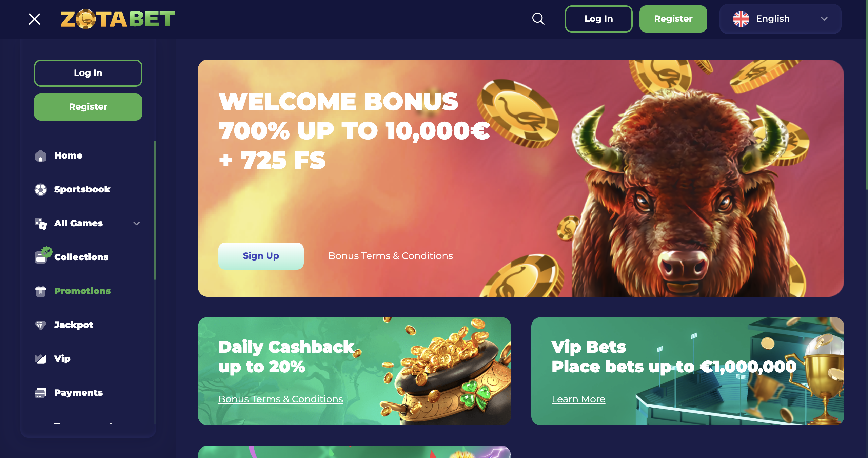Expand the All Games chevron
Screen dimensions: 868x458
[137, 223]
